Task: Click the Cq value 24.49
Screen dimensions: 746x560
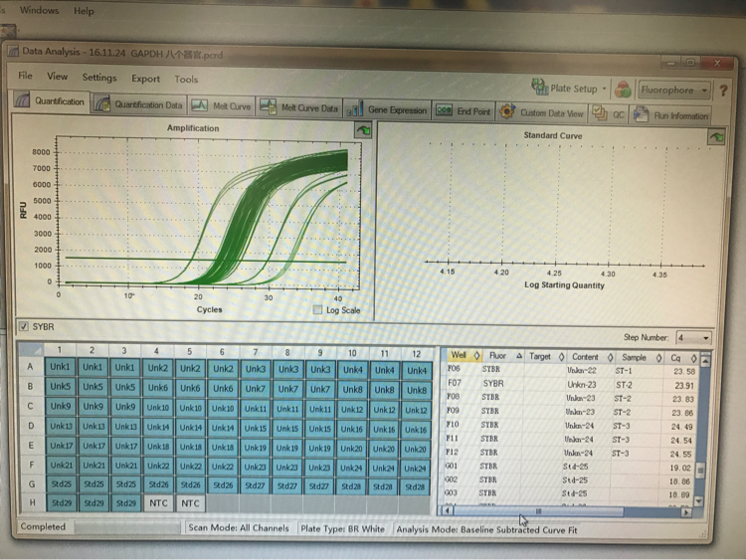Action: click(x=681, y=427)
